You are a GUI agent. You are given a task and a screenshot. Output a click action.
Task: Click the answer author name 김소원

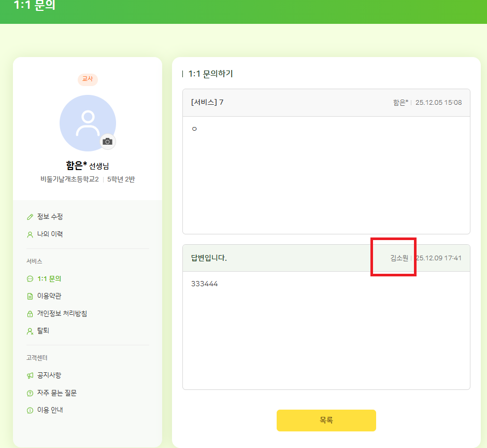tap(399, 258)
